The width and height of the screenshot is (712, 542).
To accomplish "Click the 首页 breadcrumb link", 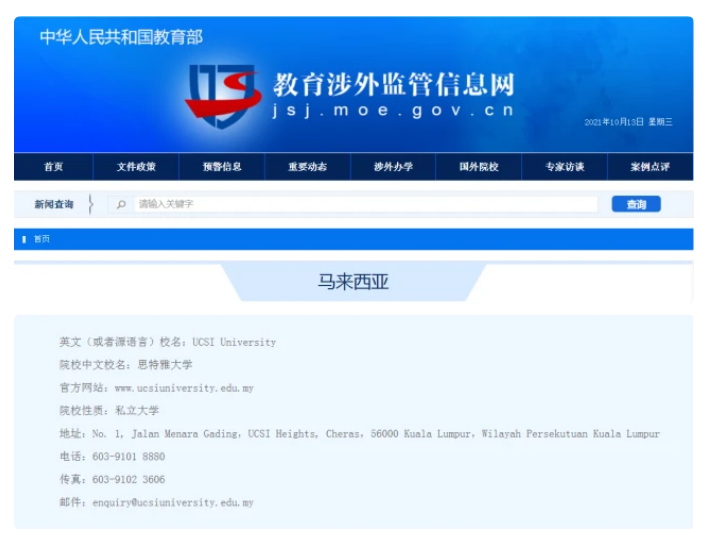I will tap(42, 239).
